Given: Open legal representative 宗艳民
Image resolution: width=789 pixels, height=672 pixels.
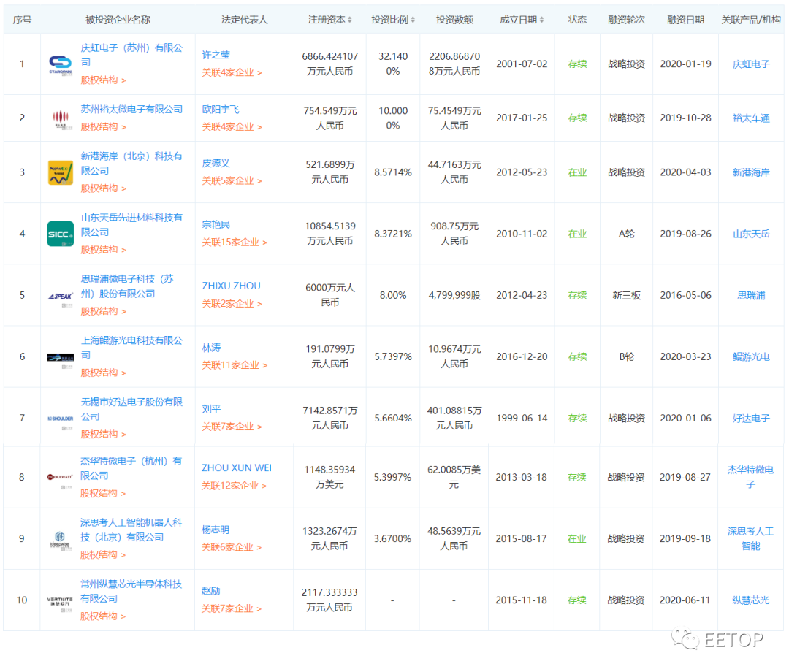Looking at the screenshot, I should 216,225.
